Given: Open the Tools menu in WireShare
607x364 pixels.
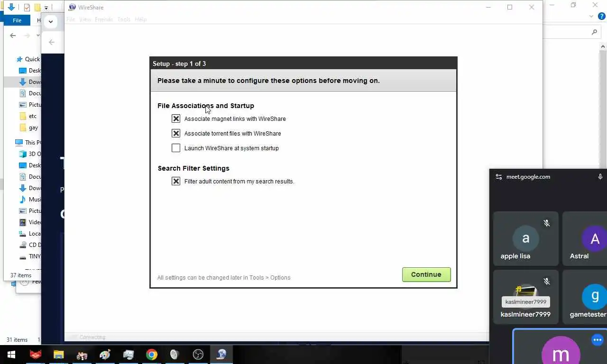Looking at the screenshot, I should [124, 19].
